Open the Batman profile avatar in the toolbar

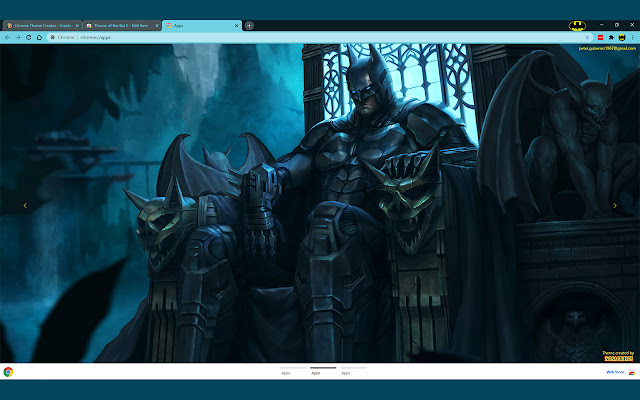coord(622,37)
